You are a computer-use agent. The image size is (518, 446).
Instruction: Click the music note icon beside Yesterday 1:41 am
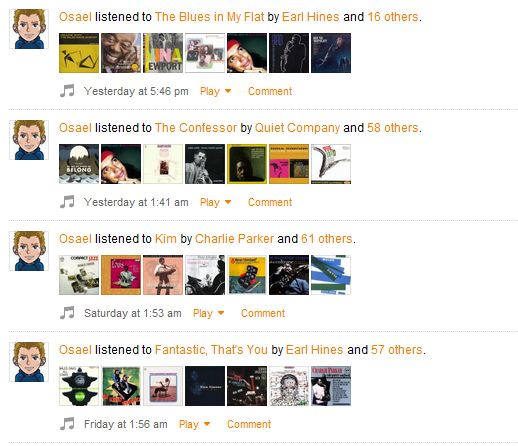[67, 202]
